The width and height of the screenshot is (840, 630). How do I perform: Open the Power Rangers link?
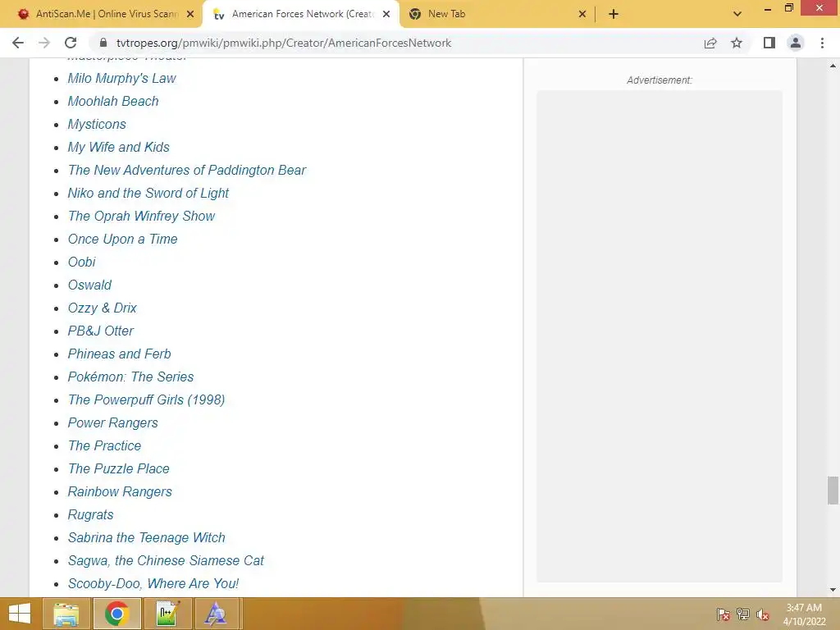point(113,423)
